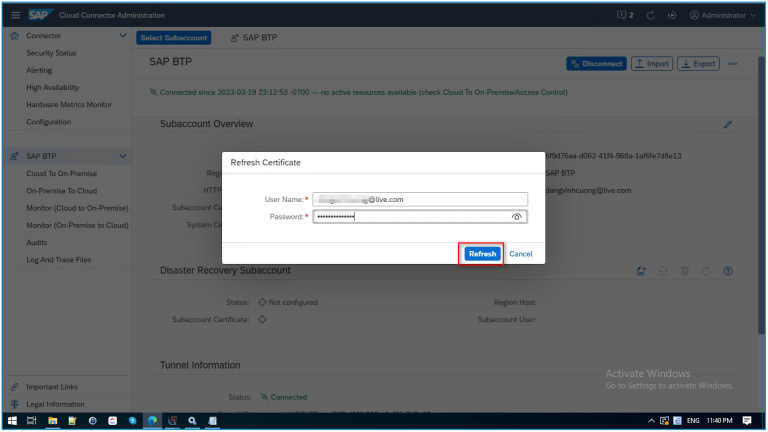768x432 pixels.
Task: Click the restart play icon in header
Action: tap(672, 15)
